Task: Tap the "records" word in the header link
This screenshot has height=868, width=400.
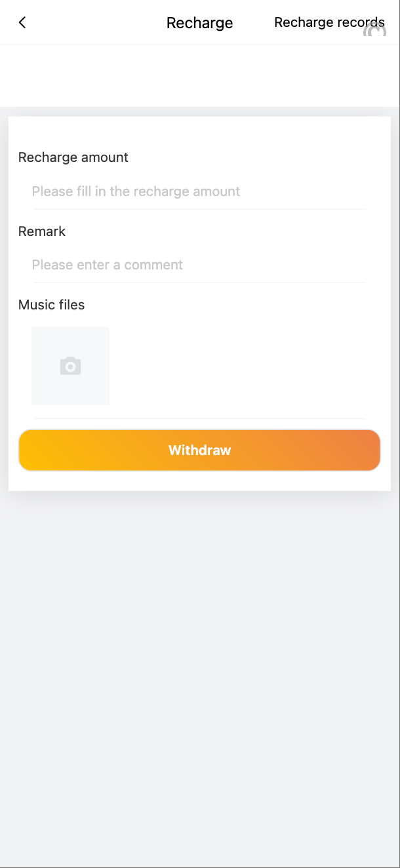Action: [359, 22]
